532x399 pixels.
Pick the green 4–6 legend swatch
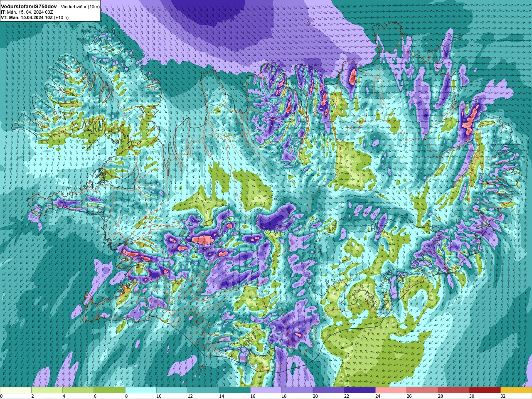(78, 390)
